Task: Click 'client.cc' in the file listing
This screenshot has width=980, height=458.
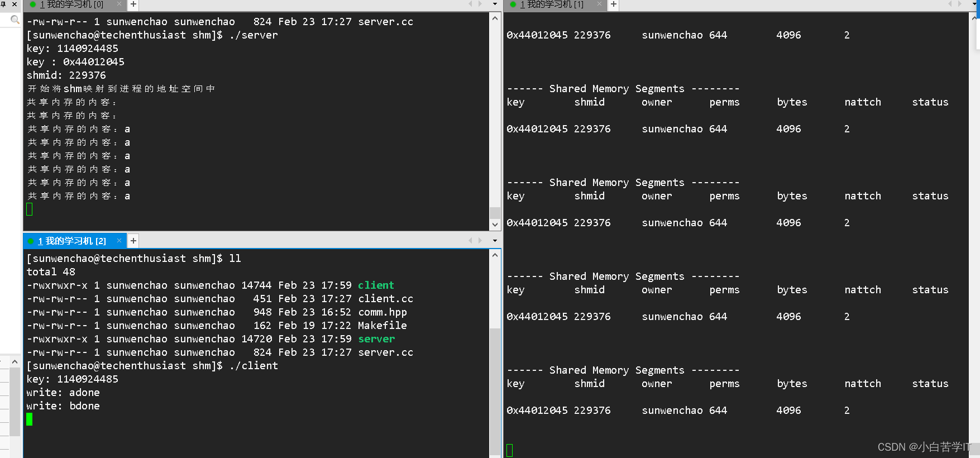Action: [x=385, y=299]
